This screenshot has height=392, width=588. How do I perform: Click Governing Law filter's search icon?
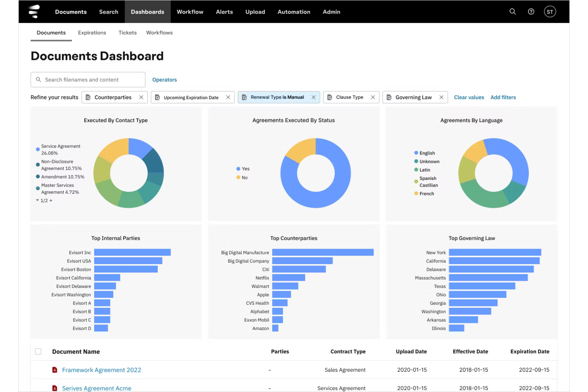(x=389, y=97)
